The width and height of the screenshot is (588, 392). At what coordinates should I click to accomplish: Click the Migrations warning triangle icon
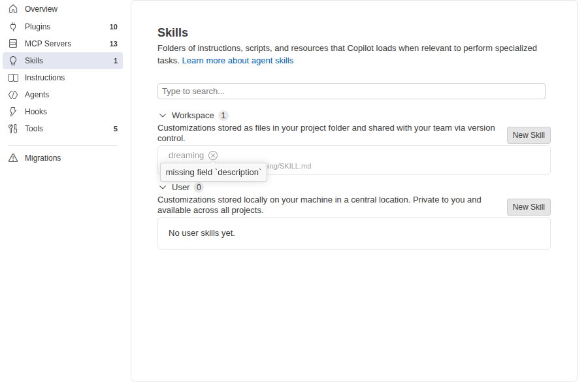(x=13, y=158)
